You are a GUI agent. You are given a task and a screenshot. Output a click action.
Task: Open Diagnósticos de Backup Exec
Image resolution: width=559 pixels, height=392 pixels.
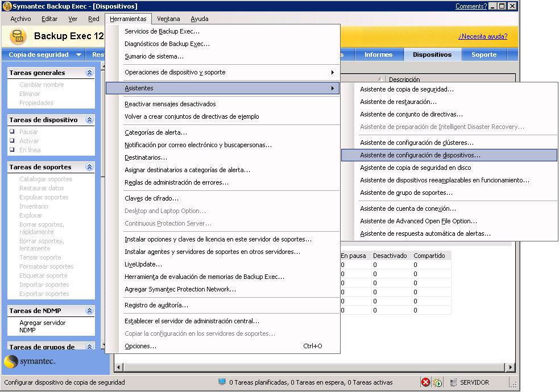click(x=222, y=44)
